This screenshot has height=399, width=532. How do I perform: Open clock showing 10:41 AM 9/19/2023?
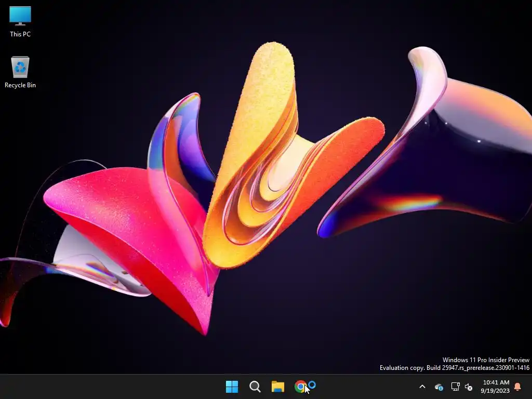point(495,387)
